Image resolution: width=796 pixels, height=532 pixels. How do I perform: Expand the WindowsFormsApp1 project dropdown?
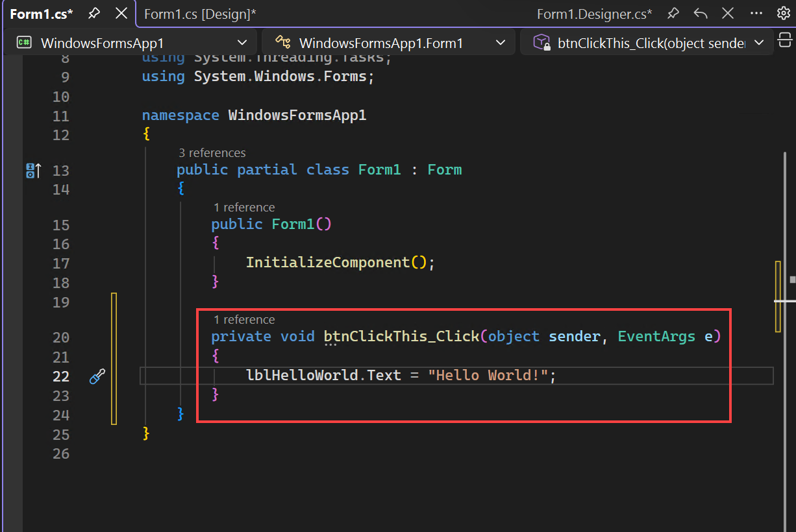243,42
